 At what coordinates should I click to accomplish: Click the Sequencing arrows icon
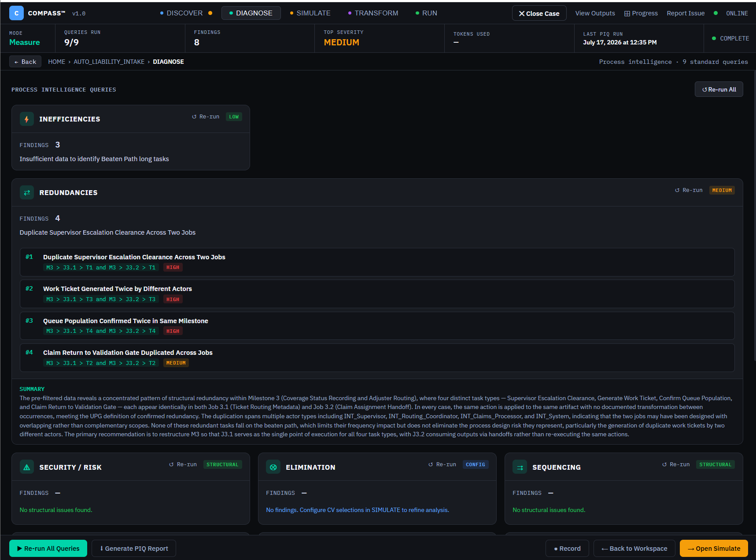[520, 467]
